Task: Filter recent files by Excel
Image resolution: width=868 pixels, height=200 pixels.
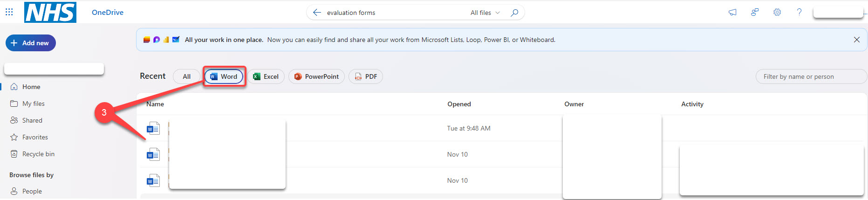Action: tap(266, 76)
